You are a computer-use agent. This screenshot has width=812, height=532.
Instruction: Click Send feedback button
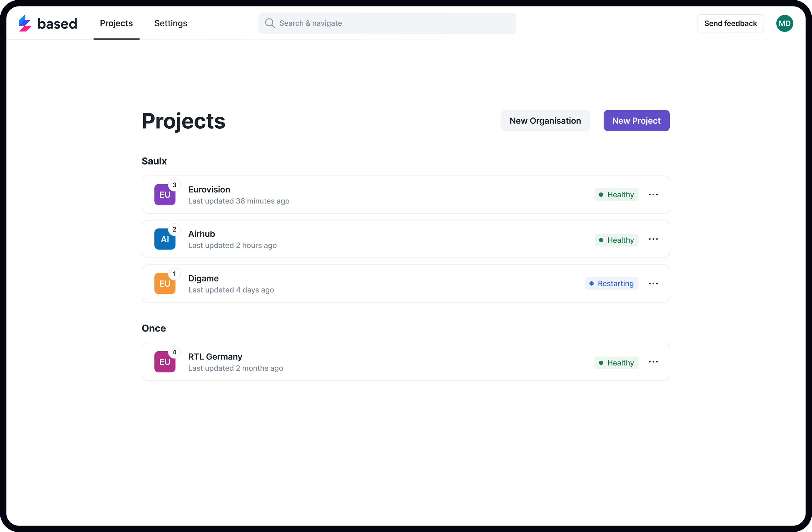(730, 23)
